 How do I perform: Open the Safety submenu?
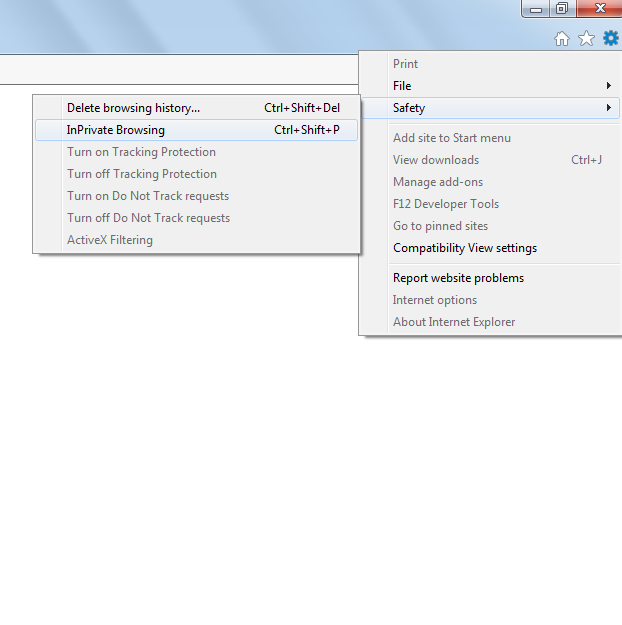409,108
